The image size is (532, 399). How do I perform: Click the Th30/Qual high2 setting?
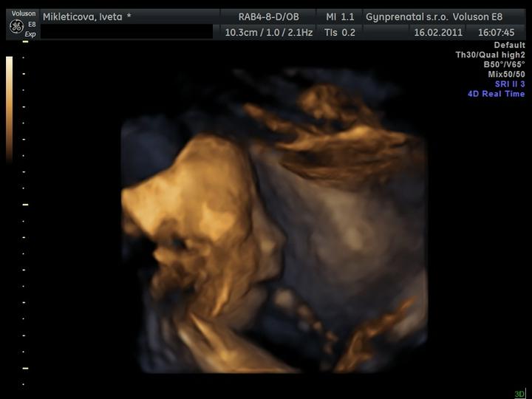[x=490, y=55]
